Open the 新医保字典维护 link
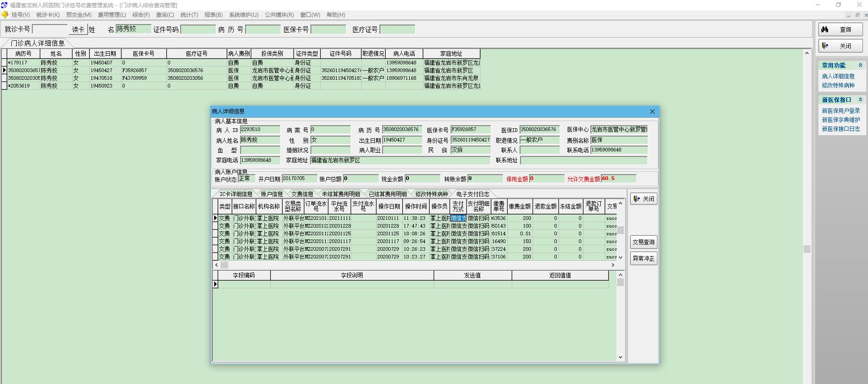The image size is (868, 384). click(x=841, y=120)
